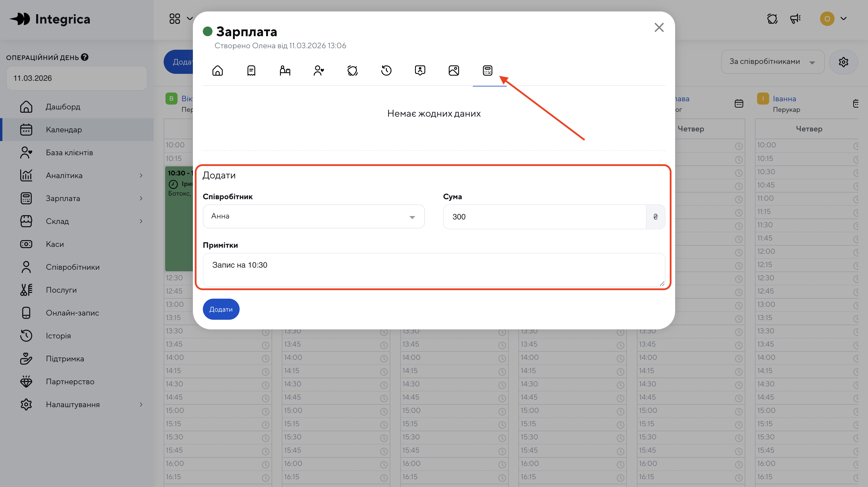Open Каси in the sidebar
Image resolution: width=868 pixels, height=487 pixels.
(55, 244)
